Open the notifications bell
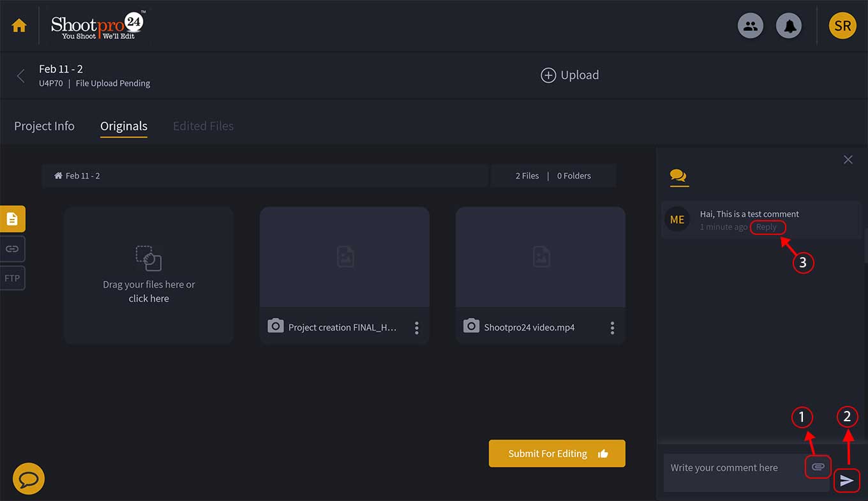The image size is (868, 501). tap(789, 26)
